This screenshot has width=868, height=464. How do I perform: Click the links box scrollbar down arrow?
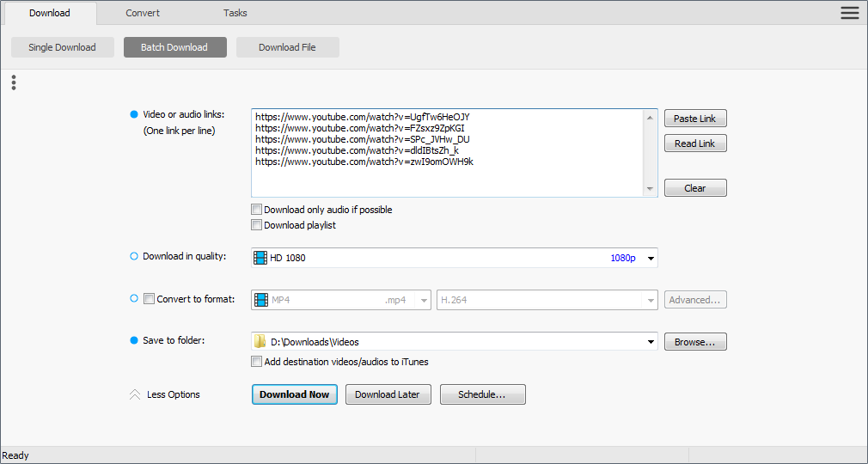pyautogui.click(x=651, y=189)
